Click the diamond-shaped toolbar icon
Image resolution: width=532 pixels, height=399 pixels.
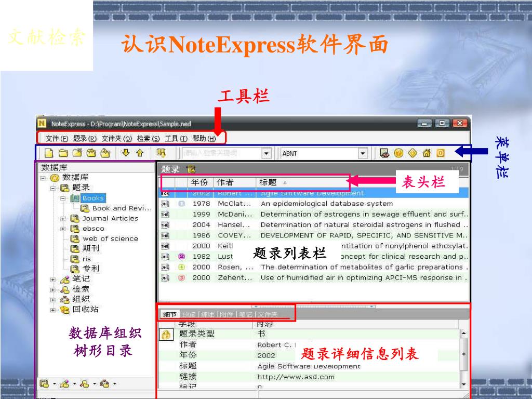[x=413, y=153]
